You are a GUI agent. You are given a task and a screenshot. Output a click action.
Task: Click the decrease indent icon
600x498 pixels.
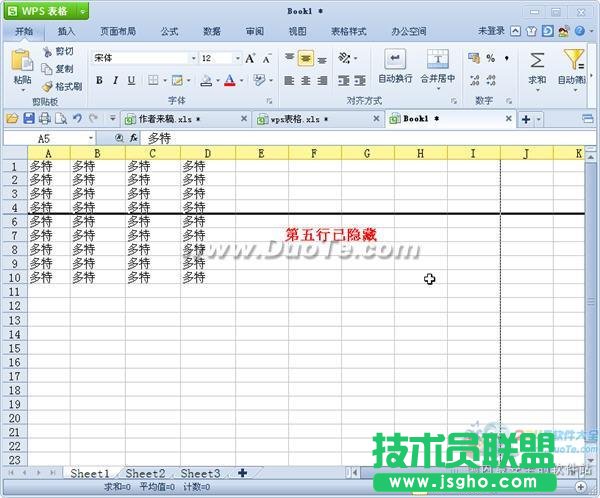tap(344, 80)
